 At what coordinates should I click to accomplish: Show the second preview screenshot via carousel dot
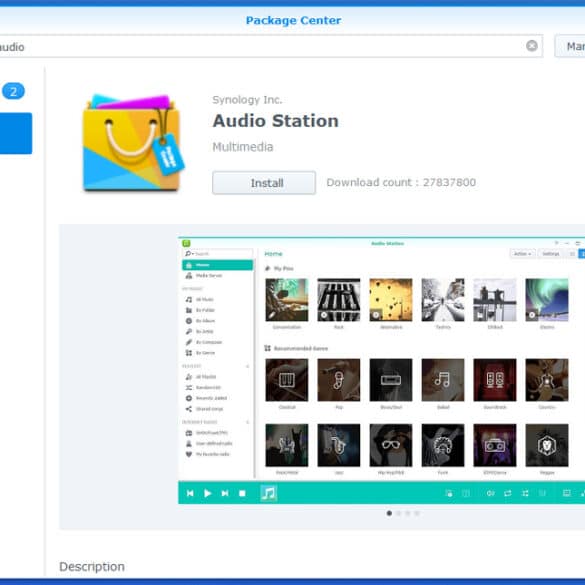click(x=398, y=513)
